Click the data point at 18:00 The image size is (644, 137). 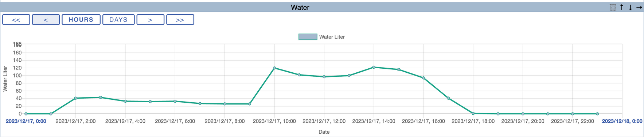[x=473, y=114]
